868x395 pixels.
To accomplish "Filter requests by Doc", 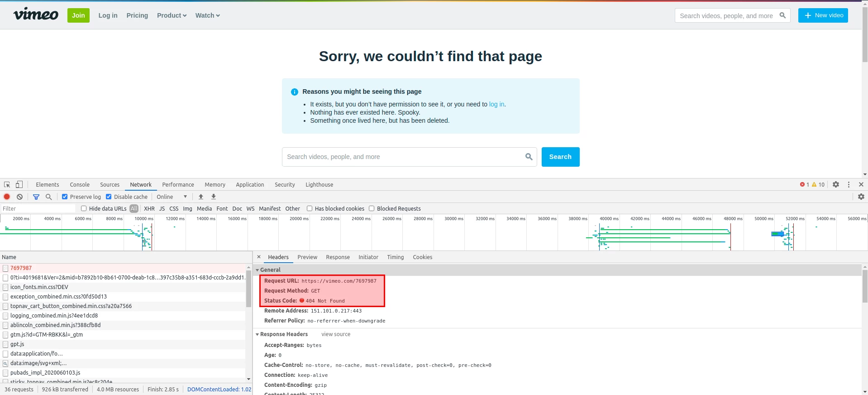I will click(237, 208).
